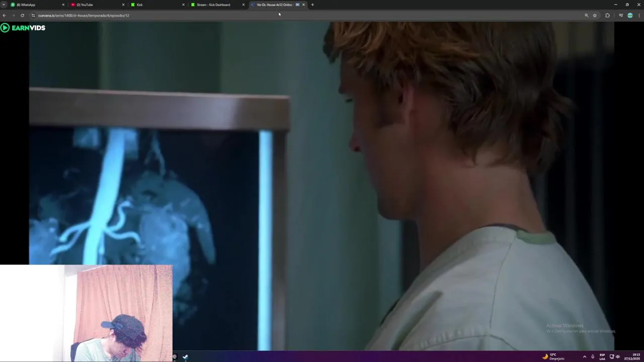Open the network tray icon
Screen dimensions: 644x362
[612, 357]
